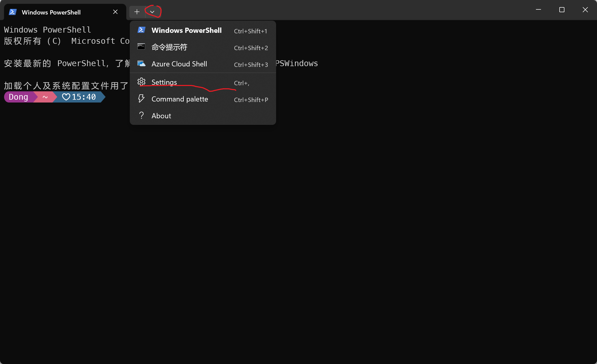
Task: Click the Command Prompt icon in the menu
Action: pyautogui.click(x=141, y=47)
